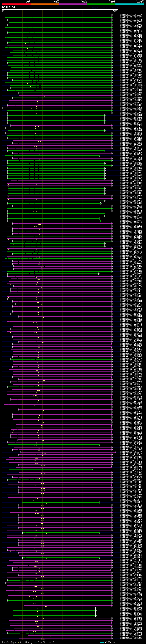The image size is (146, 644).
Task: Select the UniRef100_P25096 hit
Action: pyautogui.click(x=131, y=95)
